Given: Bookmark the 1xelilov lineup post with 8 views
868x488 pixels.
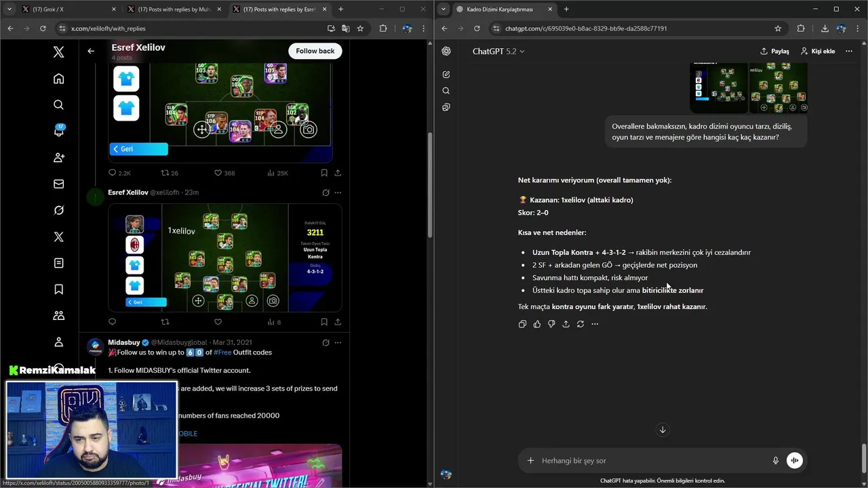Looking at the screenshot, I should tap(324, 322).
